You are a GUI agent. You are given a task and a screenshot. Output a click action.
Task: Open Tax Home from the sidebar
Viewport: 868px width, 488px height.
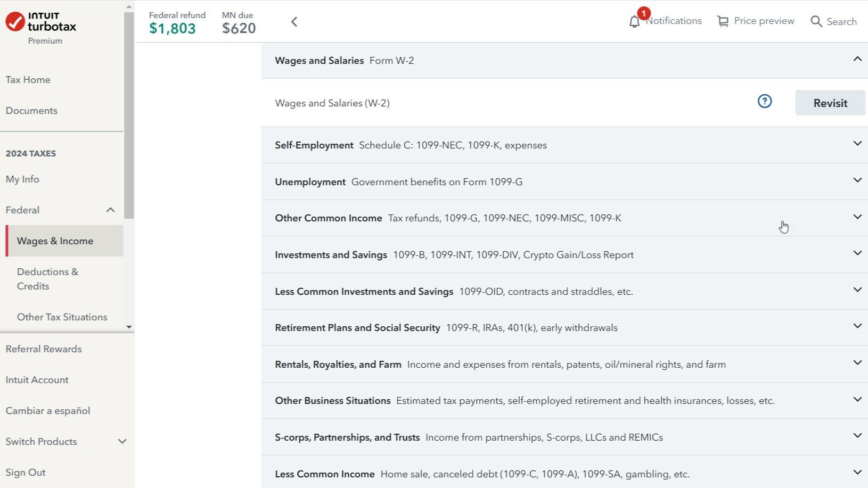tap(28, 79)
